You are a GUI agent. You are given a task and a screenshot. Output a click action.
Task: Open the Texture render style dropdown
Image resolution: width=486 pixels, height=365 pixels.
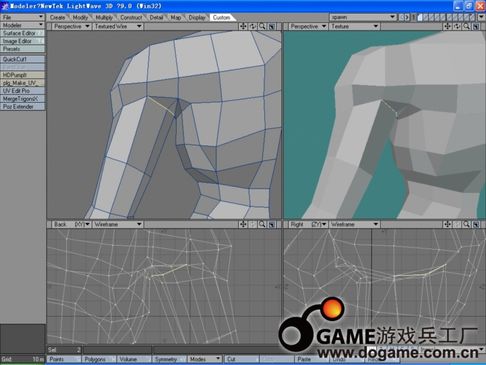point(354,26)
